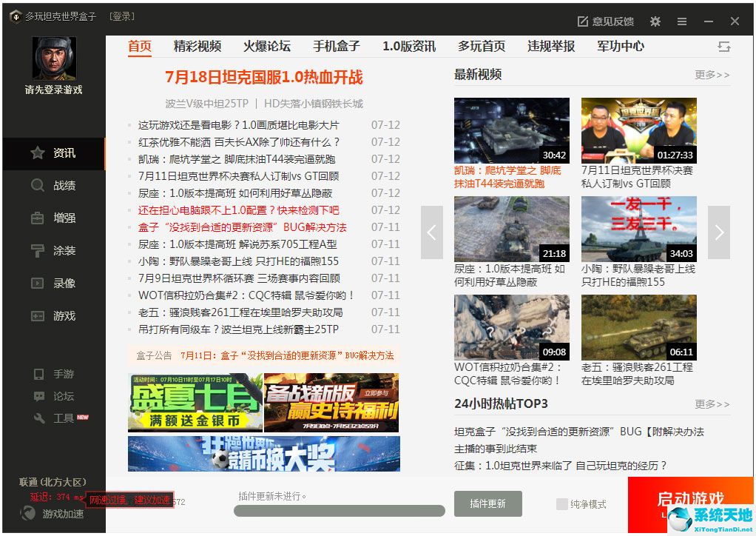Click the 游戏加速 rocket icon
756x536 pixels.
[27, 513]
